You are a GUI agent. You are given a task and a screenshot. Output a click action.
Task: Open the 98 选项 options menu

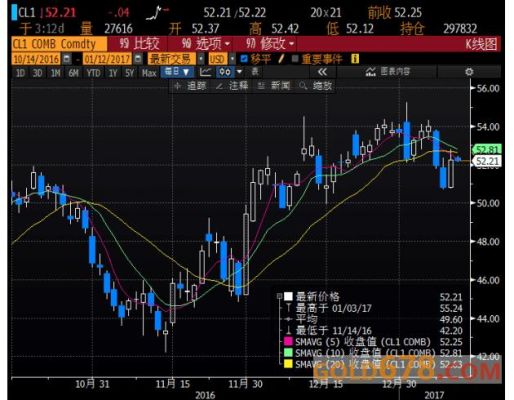coord(206,44)
